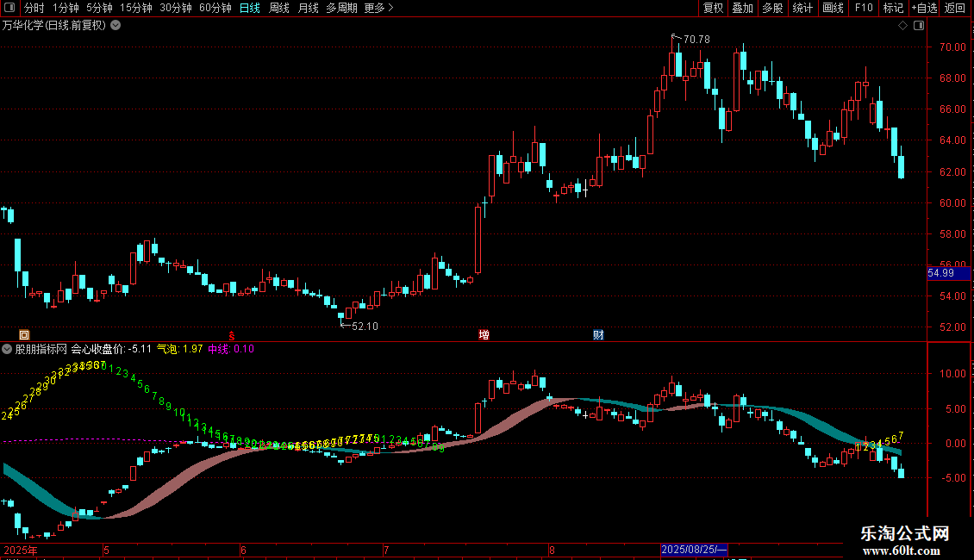Open dropdown beside 万华化学 chart title

pos(116,25)
